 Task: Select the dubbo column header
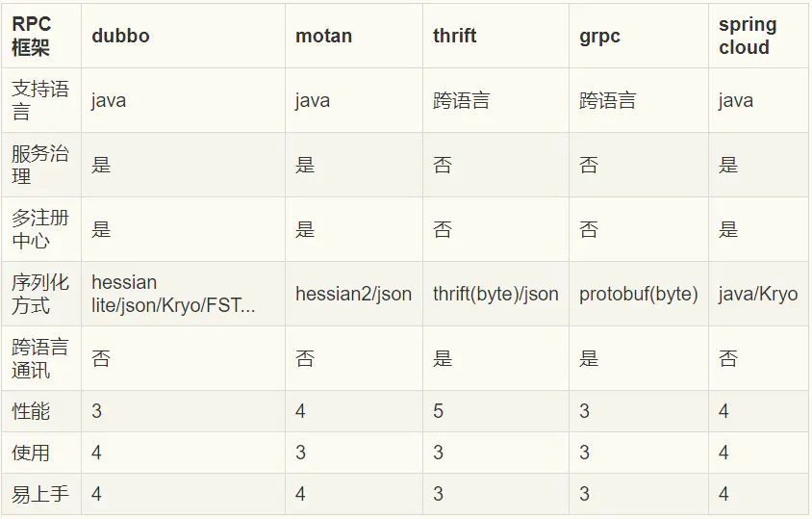coord(121,36)
